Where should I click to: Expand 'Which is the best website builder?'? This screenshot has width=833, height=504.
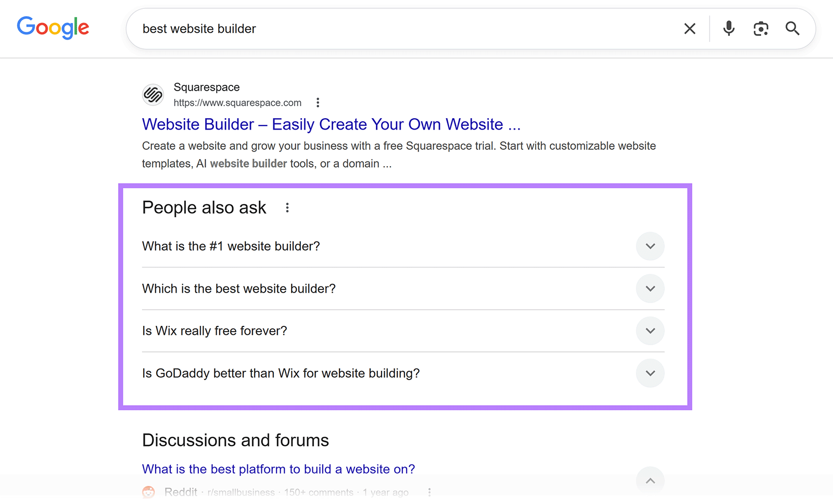[650, 288]
